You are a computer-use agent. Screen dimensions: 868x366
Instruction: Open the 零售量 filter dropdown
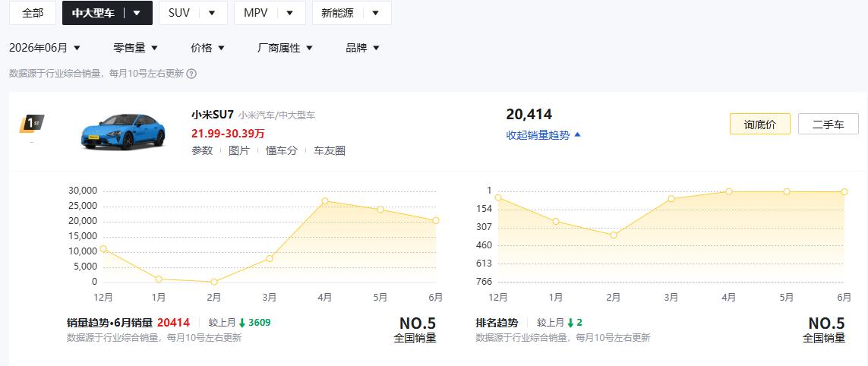[x=136, y=48]
